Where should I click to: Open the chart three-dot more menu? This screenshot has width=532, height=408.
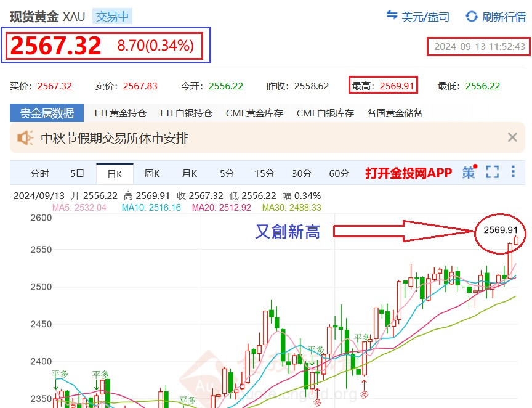[x=514, y=171]
